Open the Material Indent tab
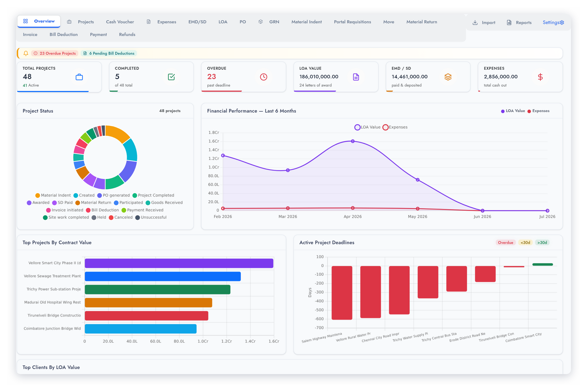Screen dimensions: 587x392 click(x=306, y=22)
